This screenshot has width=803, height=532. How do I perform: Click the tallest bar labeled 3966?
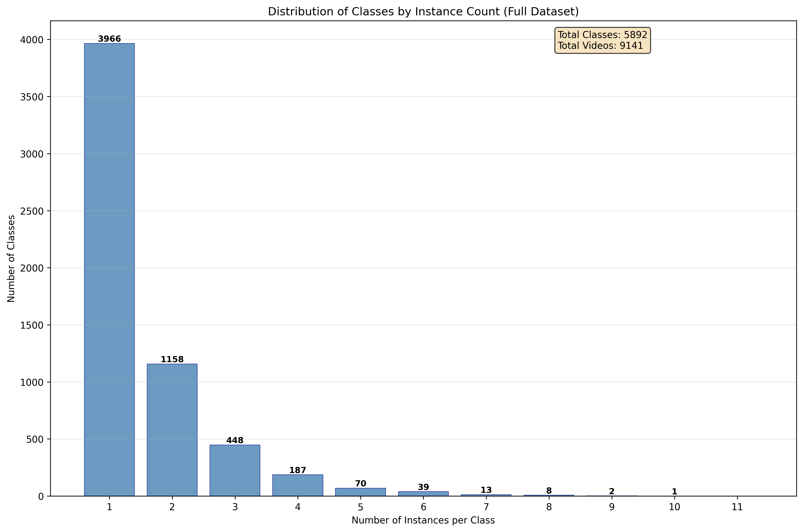click(109, 270)
